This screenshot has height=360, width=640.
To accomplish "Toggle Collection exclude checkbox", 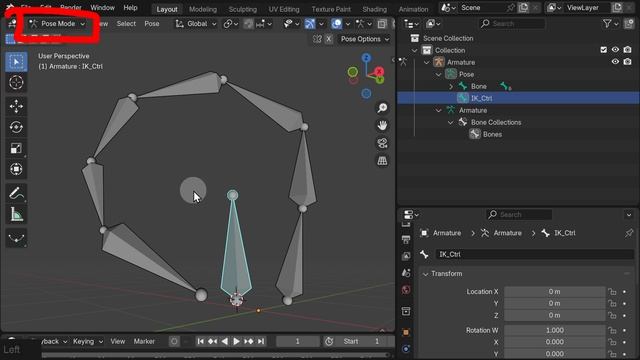I will 603,50.
